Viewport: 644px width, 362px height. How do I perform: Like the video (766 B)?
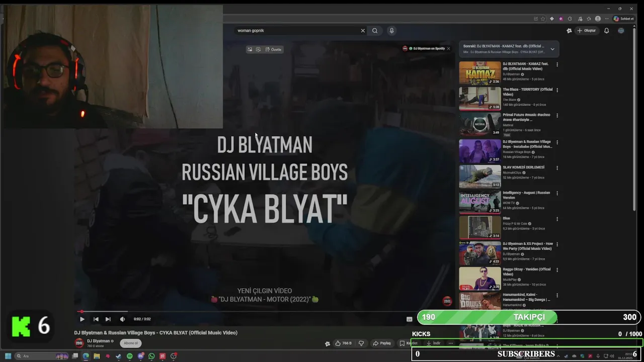pos(344,343)
